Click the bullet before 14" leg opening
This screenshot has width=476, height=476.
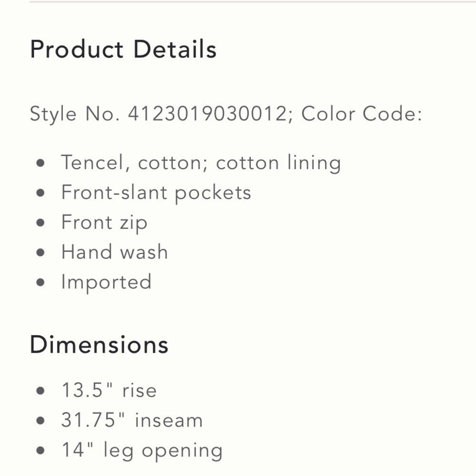[41, 451]
